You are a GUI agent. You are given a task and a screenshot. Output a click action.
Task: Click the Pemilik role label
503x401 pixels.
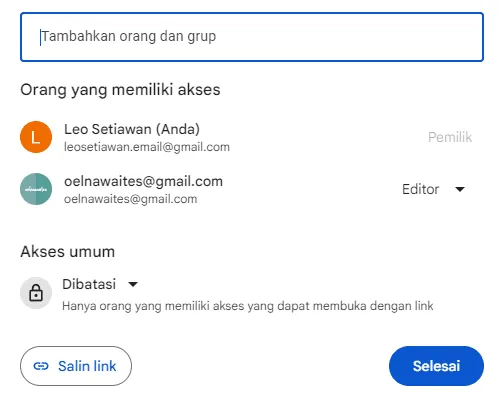coord(450,137)
